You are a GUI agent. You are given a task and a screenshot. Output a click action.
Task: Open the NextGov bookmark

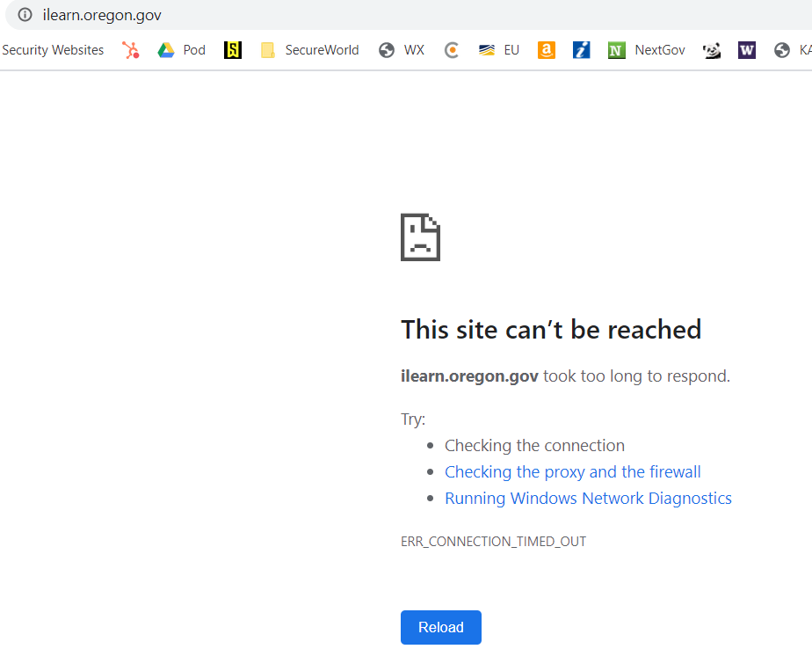(647, 50)
